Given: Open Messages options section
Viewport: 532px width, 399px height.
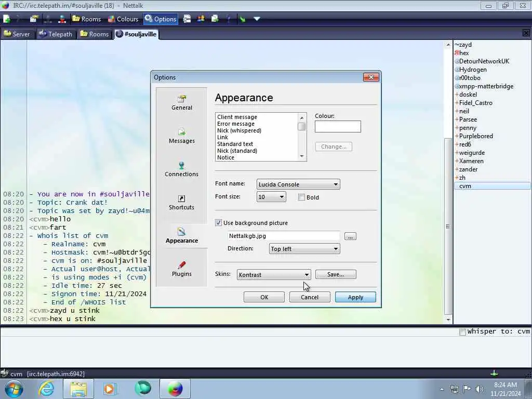Looking at the screenshot, I should click(x=181, y=136).
